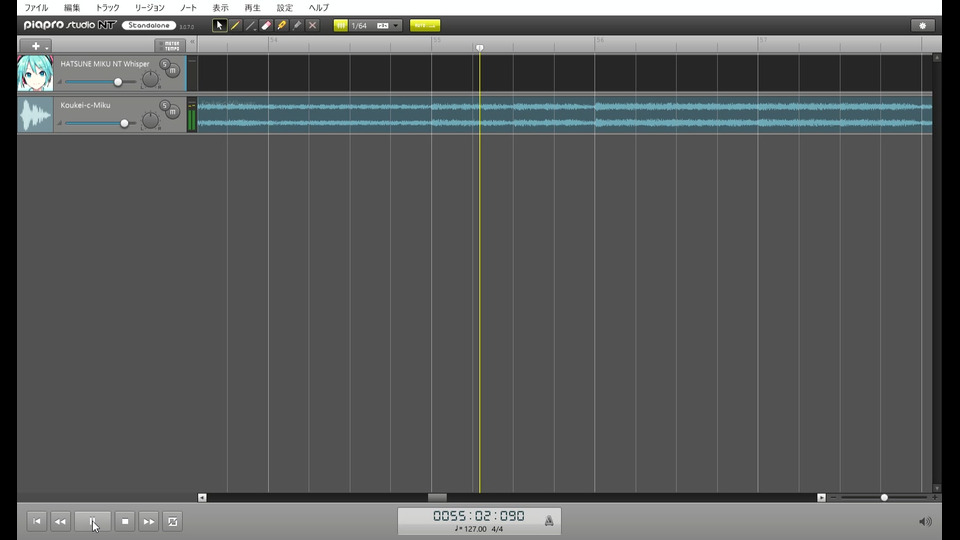Select the arrow pointer tool

pos(219,25)
